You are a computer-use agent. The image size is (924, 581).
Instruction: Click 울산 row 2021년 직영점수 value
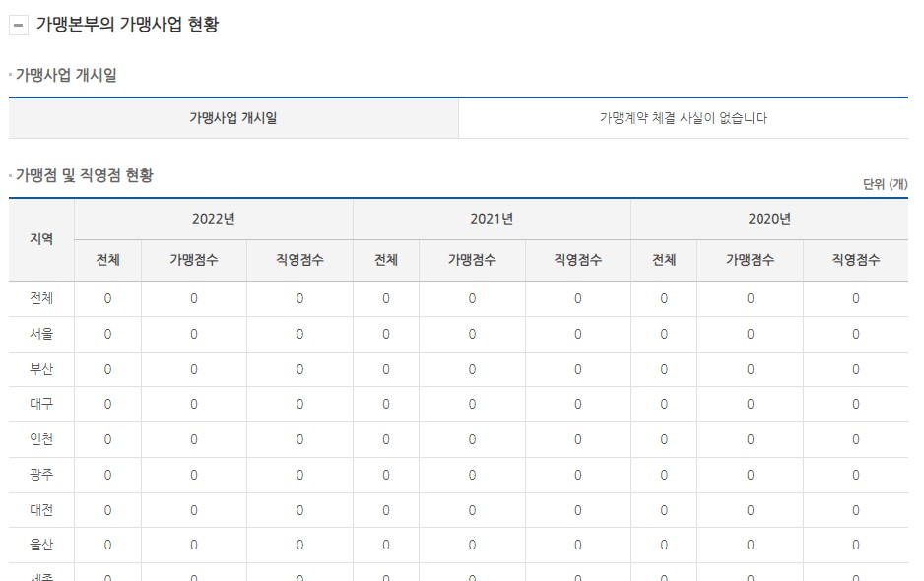578,545
